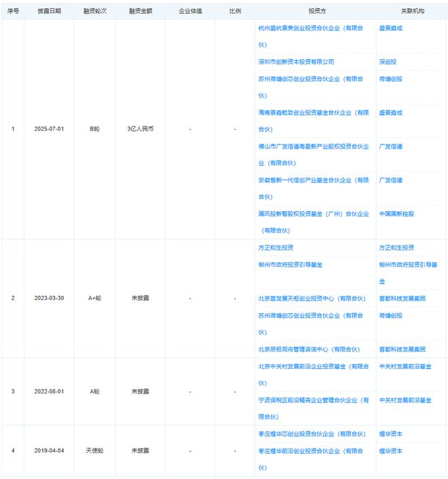448x479 pixels.
Task: Open 柳州市政府投资引导基金 in the 关联机构 column
Action: tap(408, 273)
